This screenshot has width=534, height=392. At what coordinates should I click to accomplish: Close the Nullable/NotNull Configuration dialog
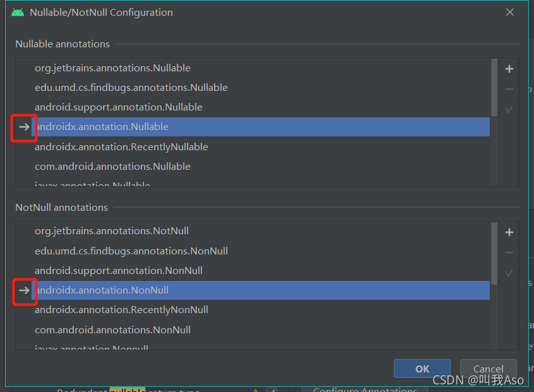click(x=510, y=12)
